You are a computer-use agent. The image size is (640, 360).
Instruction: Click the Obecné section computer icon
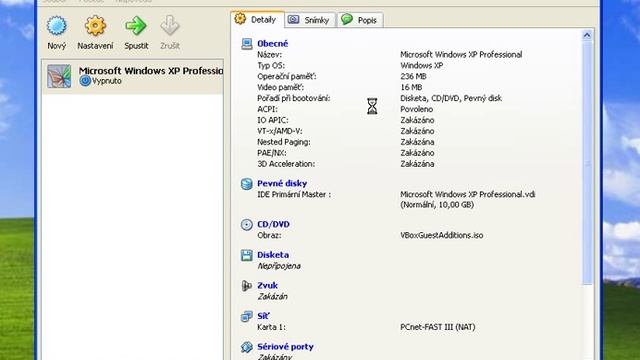tap(247, 44)
